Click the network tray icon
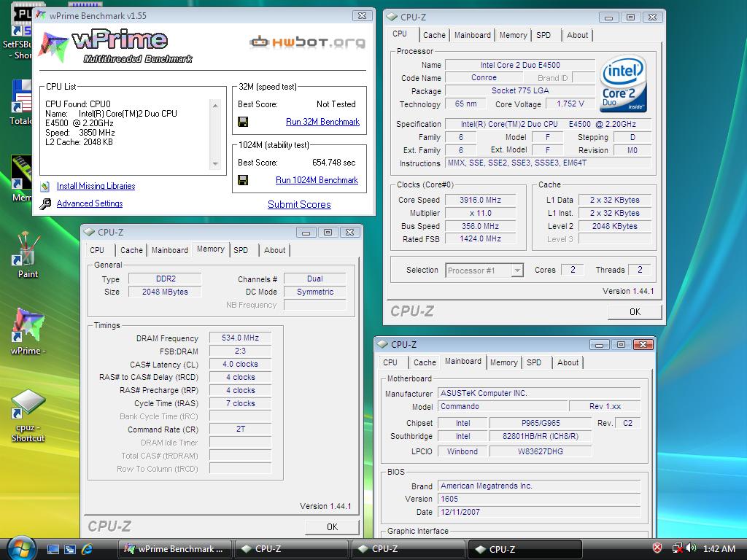The height and width of the screenshot is (560, 747). (678, 548)
